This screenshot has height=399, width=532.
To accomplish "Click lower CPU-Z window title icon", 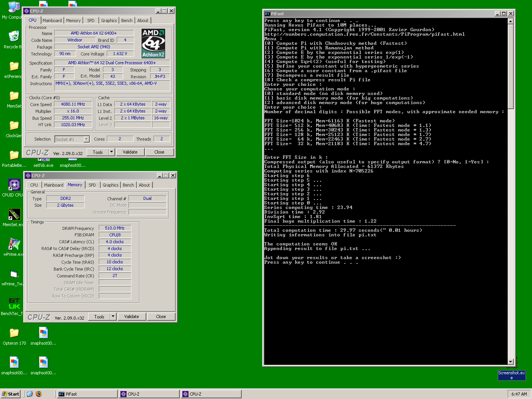I will coord(28,176).
